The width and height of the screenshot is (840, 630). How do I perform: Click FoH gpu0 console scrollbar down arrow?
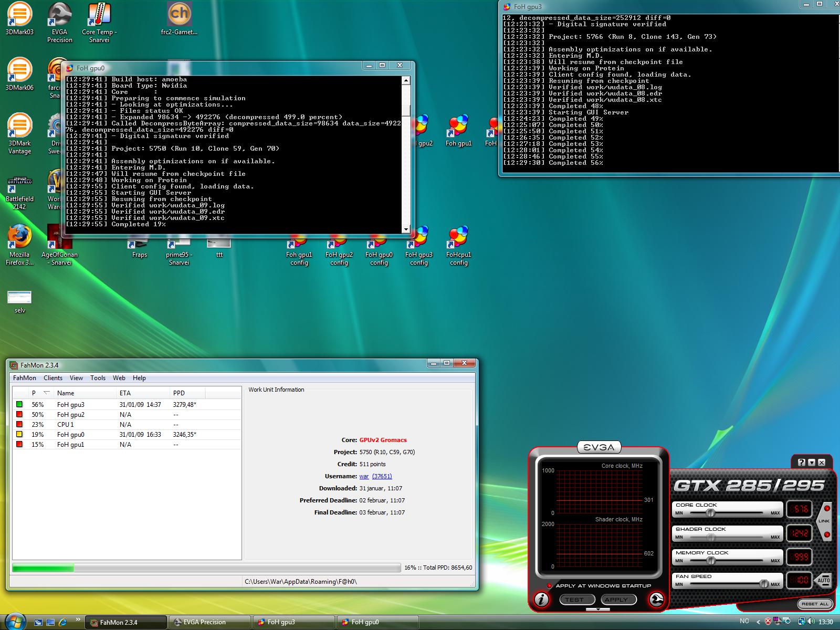406,229
